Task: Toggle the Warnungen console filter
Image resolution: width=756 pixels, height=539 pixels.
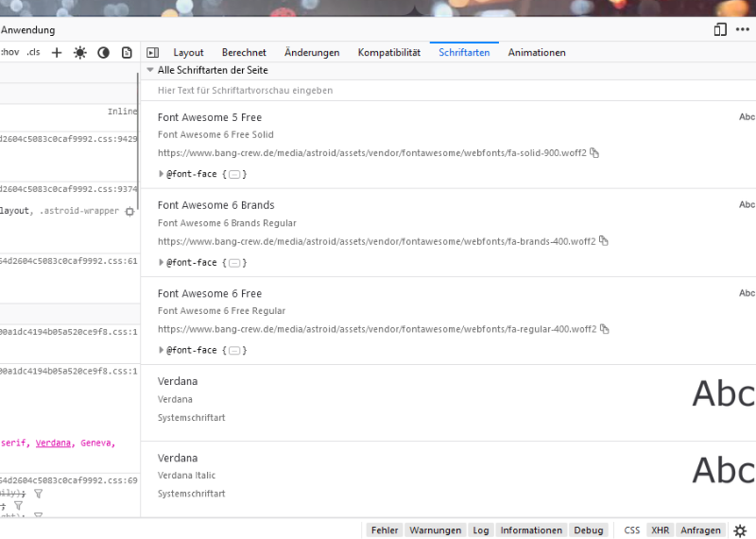Action: pos(436,530)
